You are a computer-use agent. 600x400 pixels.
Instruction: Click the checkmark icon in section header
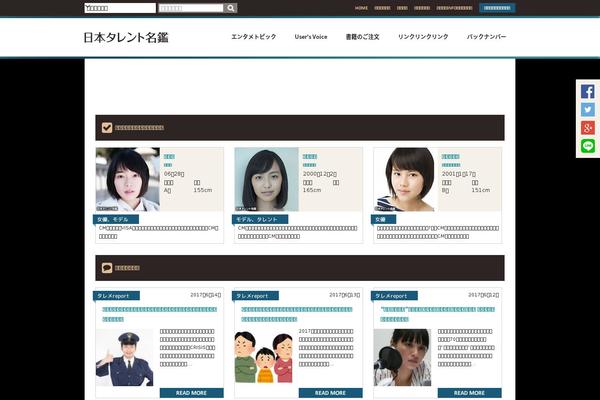(107, 127)
